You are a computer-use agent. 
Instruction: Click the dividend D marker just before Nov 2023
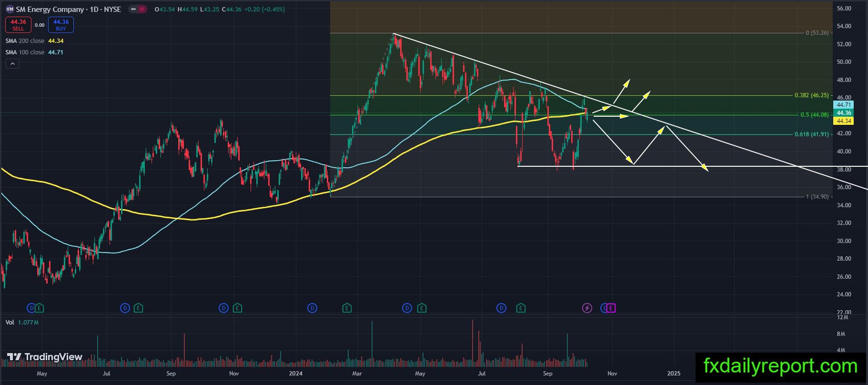(223, 308)
